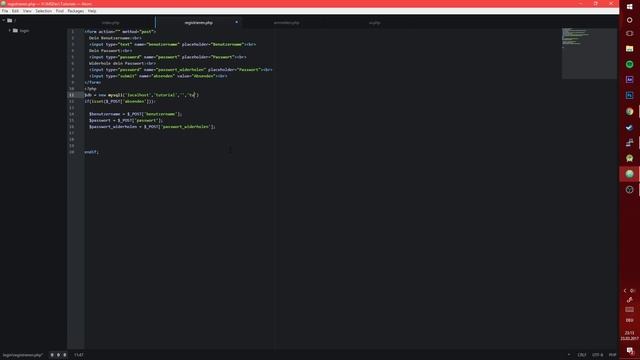Place cursor on if(isset($_POST line
The image size is (640, 360).
(120, 101)
